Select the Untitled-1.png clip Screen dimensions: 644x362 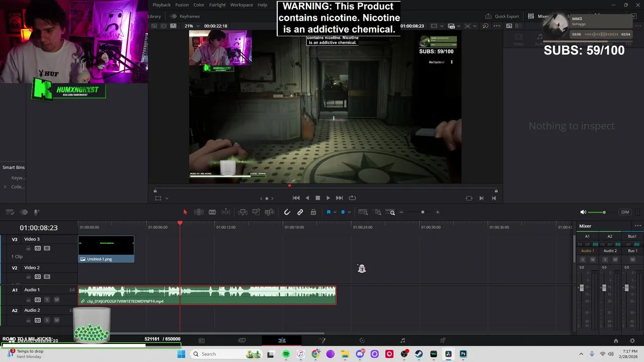tap(106, 249)
